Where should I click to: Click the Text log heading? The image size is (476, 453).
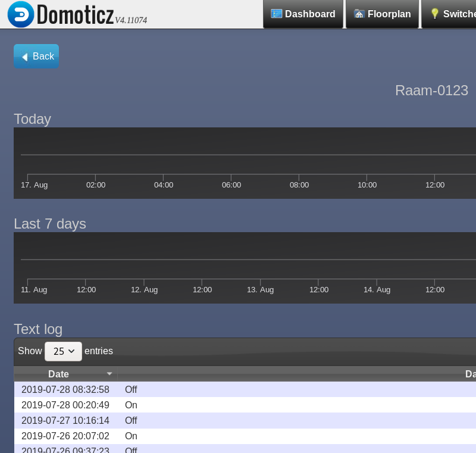click(38, 329)
